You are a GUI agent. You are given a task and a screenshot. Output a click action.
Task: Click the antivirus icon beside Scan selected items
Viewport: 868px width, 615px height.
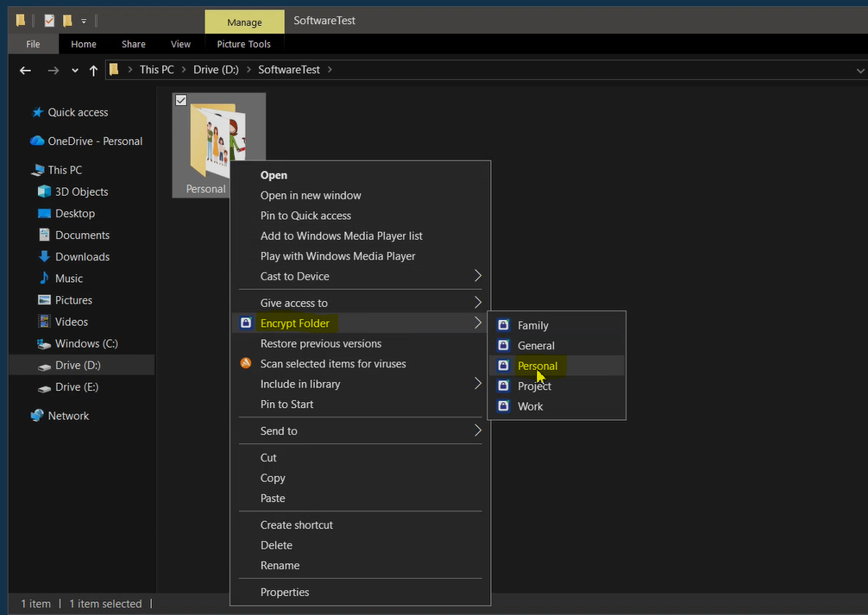(x=246, y=364)
